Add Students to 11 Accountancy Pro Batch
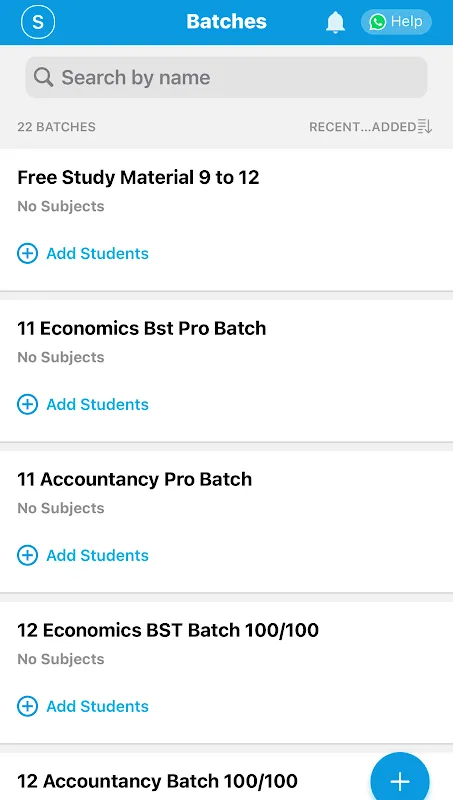The width and height of the screenshot is (453, 800). (x=83, y=555)
